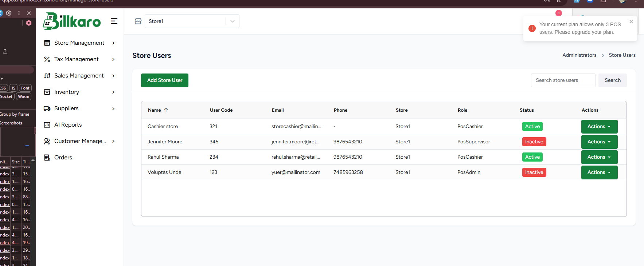Click the Size column header in DevTools
Viewport: 644px width, 266px height.
tap(16, 162)
